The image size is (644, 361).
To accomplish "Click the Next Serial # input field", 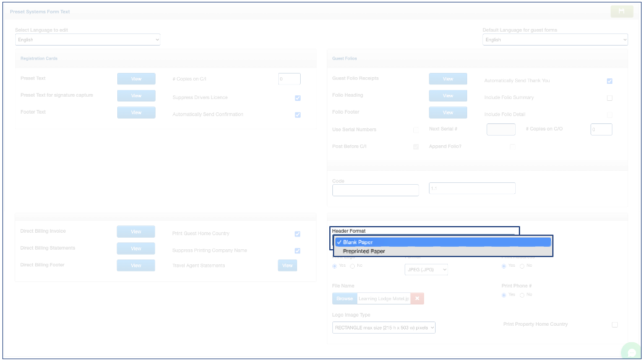I will [501, 129].
